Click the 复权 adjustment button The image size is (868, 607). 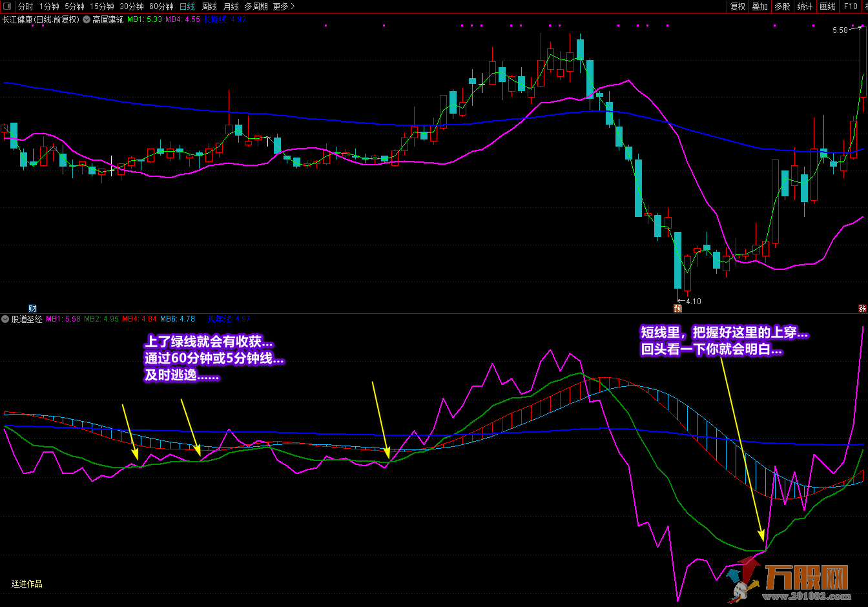point(738,6)
